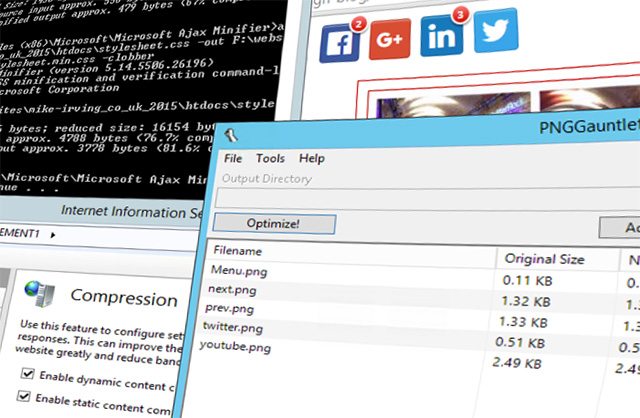Sort by the Filename column header

(x=238, y=251)
